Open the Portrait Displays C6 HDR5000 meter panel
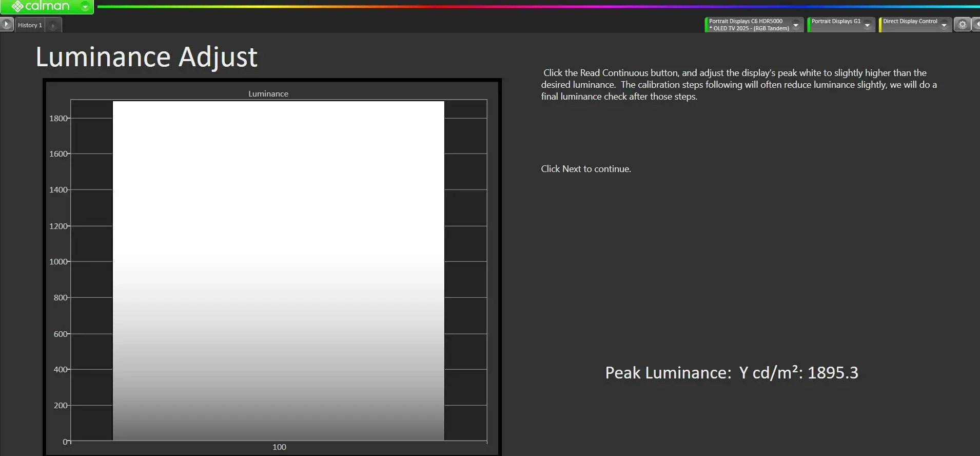Viewport: 980px width, 456px height. point(748,25)
